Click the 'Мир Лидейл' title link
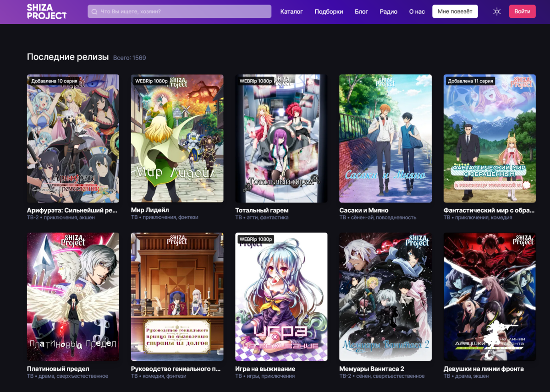 (150, 210)
